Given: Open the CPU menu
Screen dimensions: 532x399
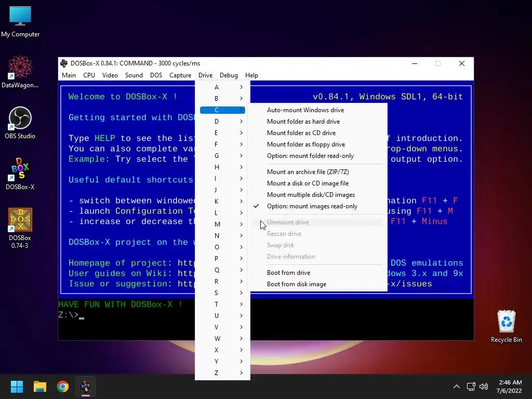Looking at the screenshot, I should tap(89, 75).
